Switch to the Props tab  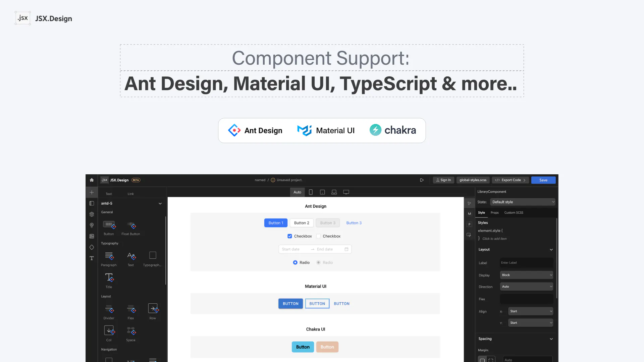[494, 213]
